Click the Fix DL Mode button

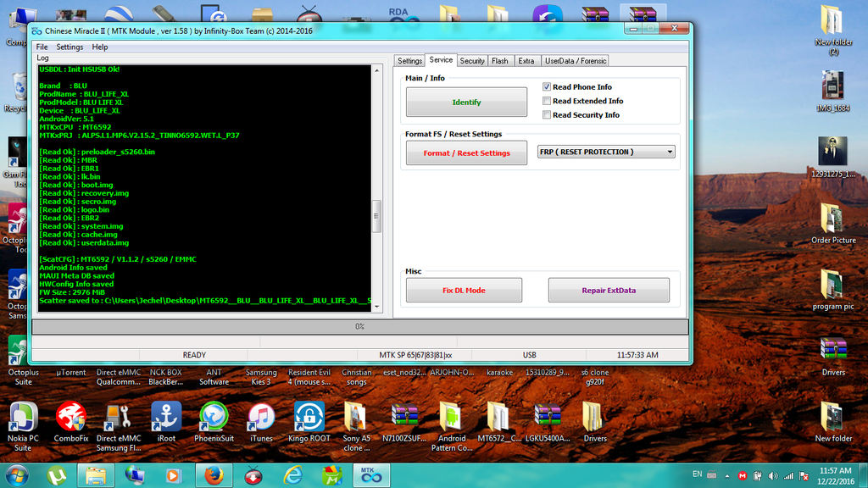(x=464, y=291)
